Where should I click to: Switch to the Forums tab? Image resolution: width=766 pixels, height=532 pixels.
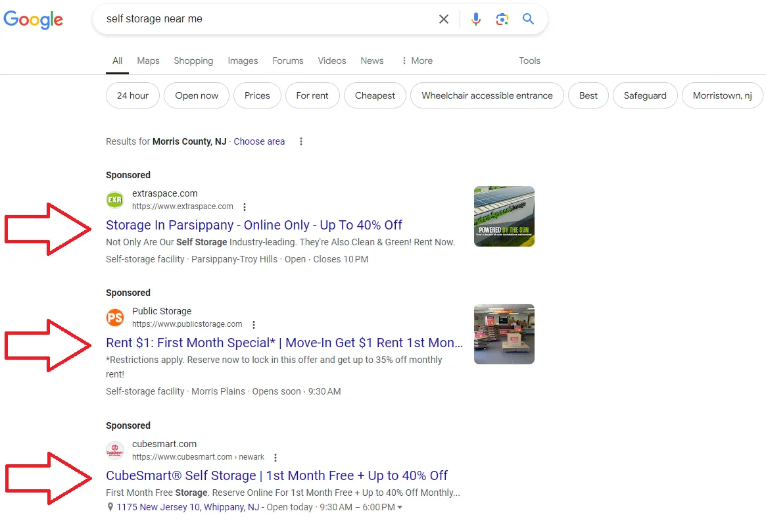[x=288, y=60]
